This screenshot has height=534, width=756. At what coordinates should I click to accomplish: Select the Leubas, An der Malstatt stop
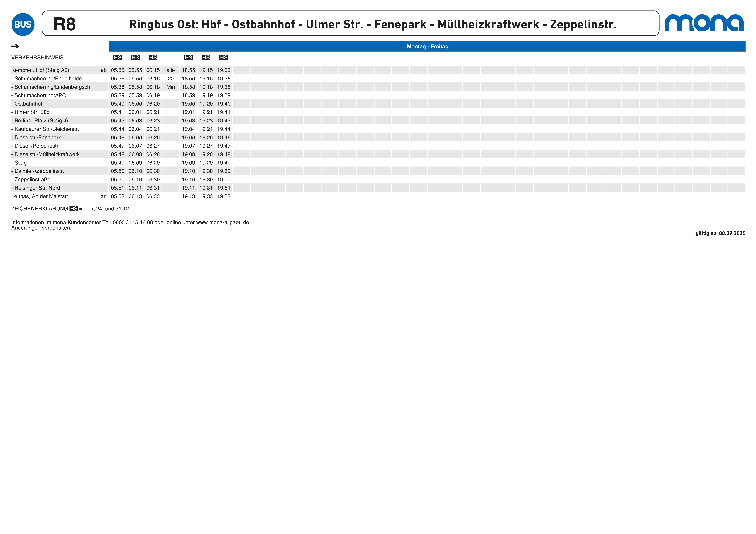pos(40,196)
